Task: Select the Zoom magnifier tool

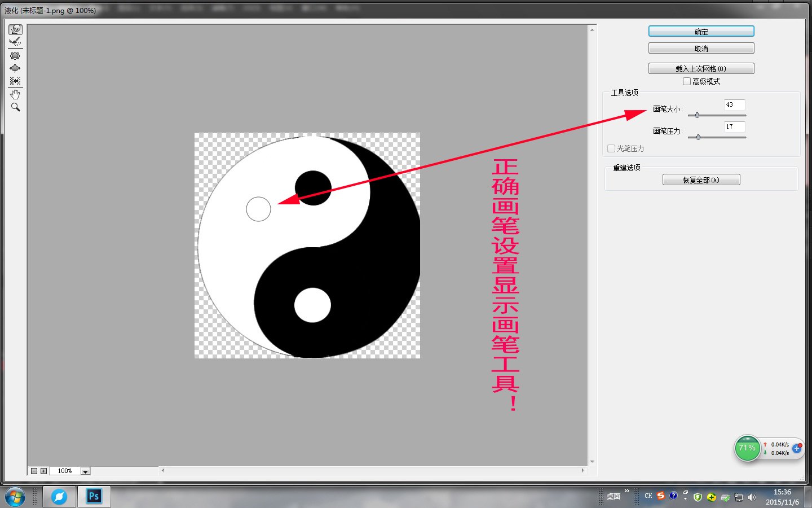Action: [15, 107]
